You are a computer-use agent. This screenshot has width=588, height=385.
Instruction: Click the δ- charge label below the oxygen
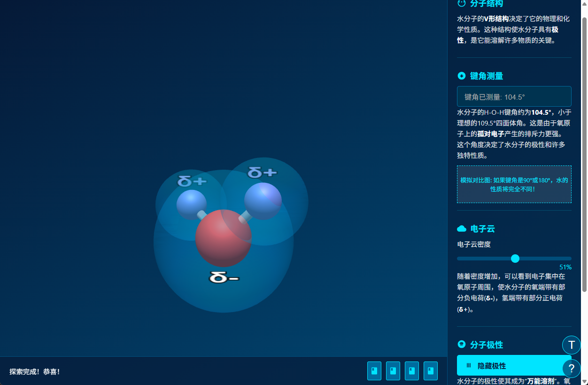pyautogui.click(x=224, y=278)
